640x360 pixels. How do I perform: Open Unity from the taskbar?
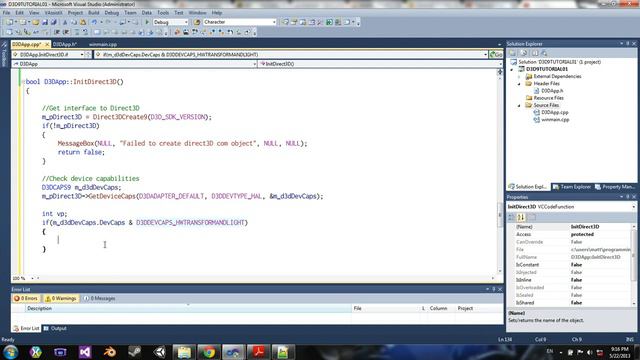click(159, 351)
